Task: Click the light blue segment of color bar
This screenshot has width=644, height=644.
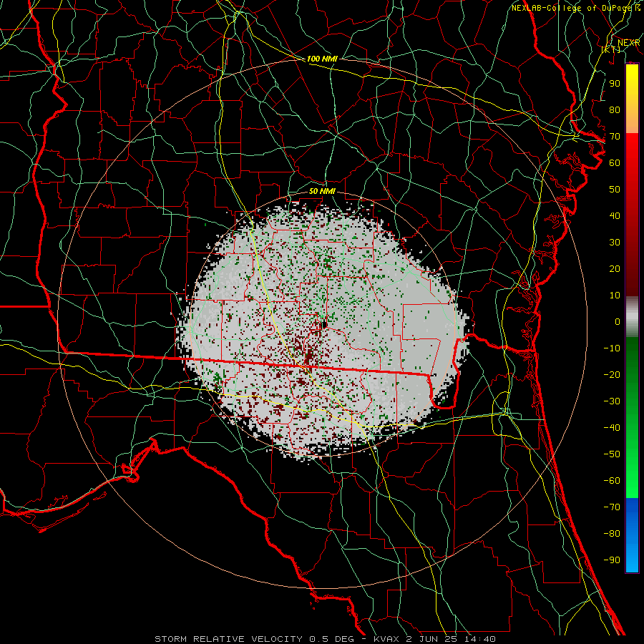Action: click(x=632, y=559)
